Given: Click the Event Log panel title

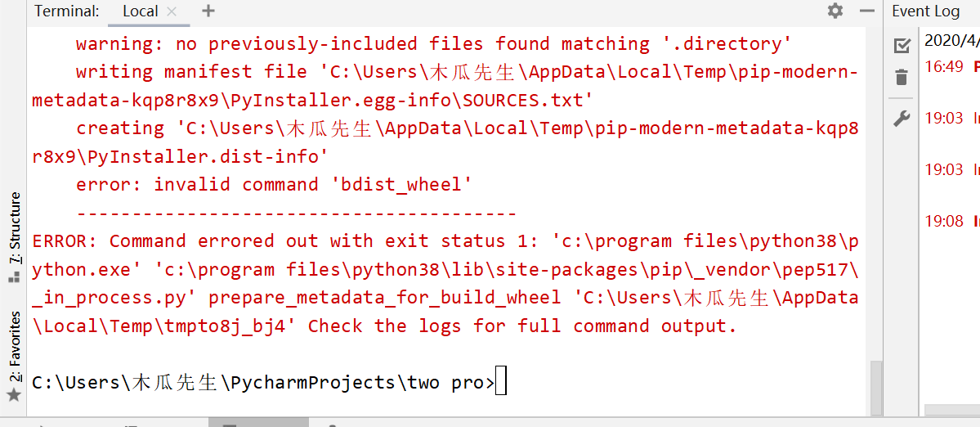Looking at the screenshot, I should pyautogui.click(x=925, y=11).
